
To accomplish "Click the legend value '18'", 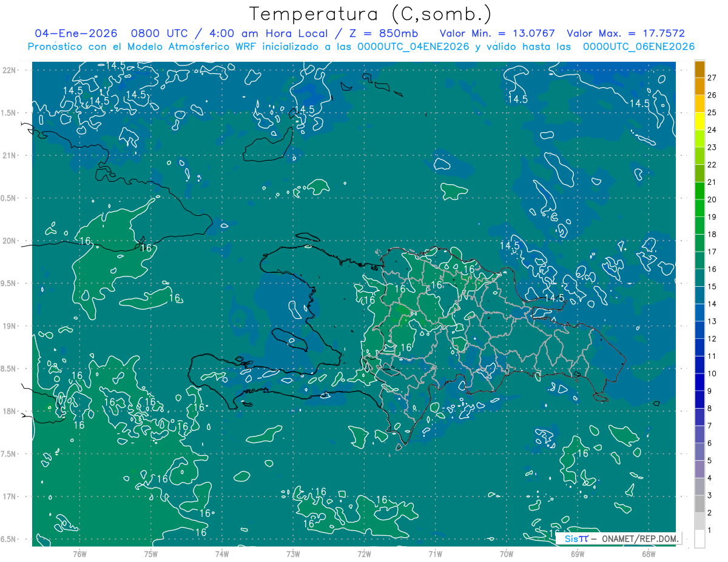I will [x=712, y=235].
